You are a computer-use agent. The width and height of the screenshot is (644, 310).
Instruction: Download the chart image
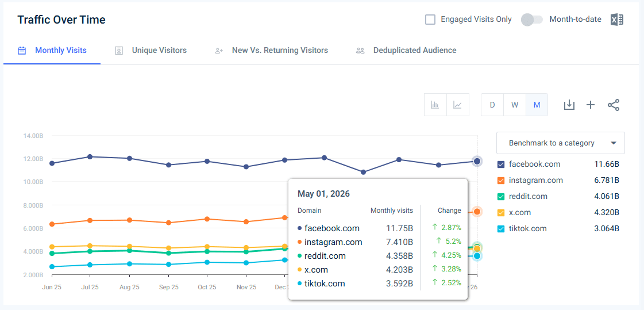569,105
